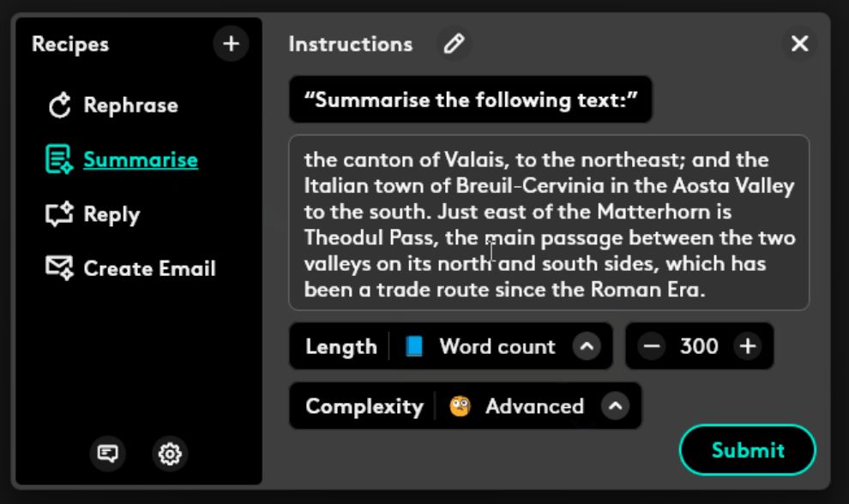The height and width of the screenshot is (504, 849).
Task: Open settings gear icon
Action: [x=170, y=453]
